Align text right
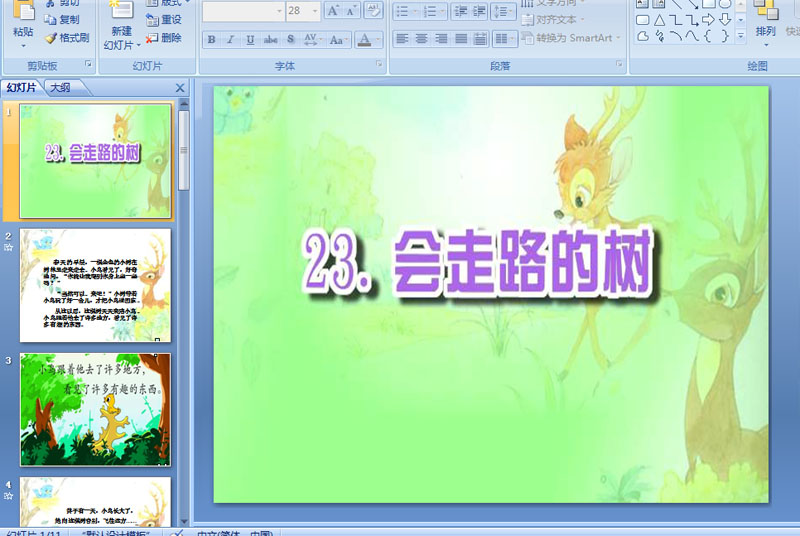Screen dimensions: 800x536 [x=441, y=39]
